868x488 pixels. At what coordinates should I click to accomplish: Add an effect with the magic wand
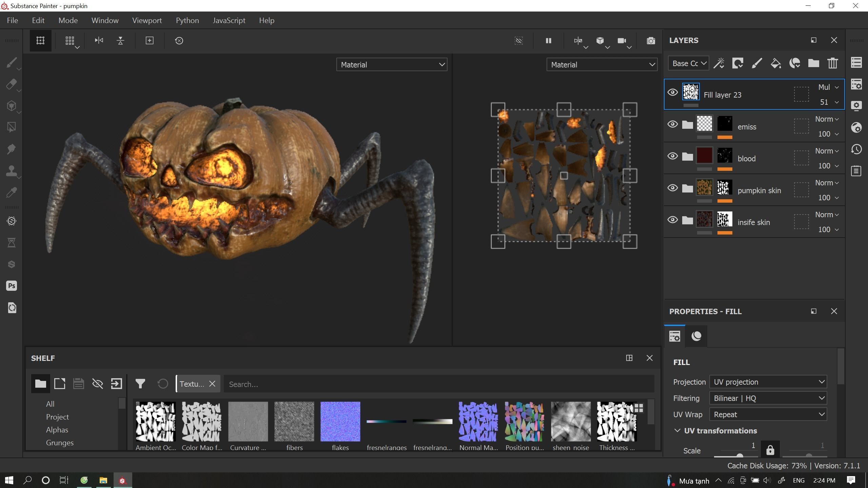pos(719,63)
